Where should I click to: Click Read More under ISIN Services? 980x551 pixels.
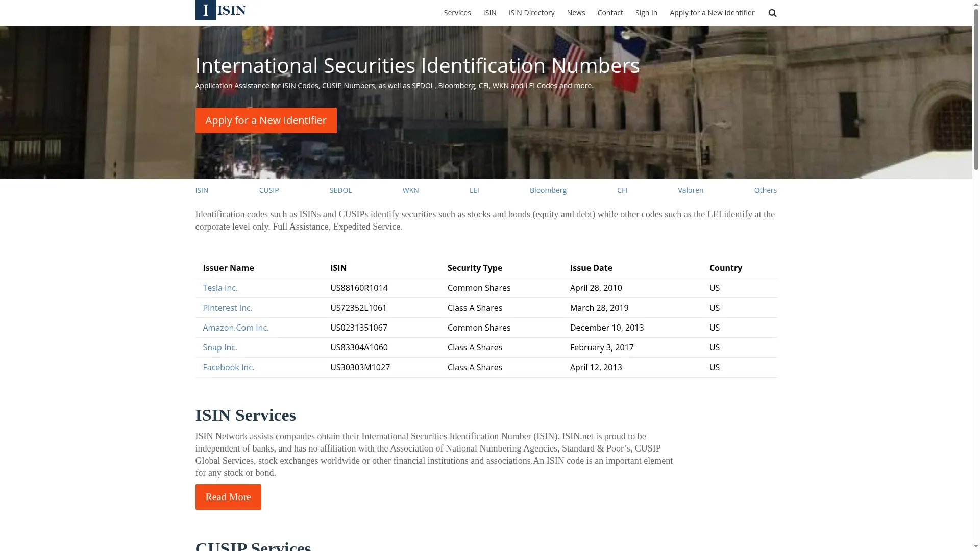228,497
